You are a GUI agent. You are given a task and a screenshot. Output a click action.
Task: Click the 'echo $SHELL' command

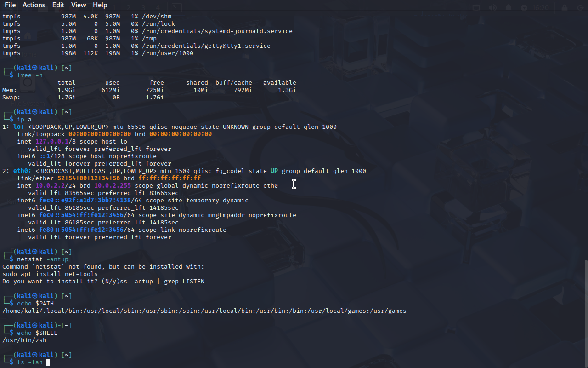tap(37, 333)
